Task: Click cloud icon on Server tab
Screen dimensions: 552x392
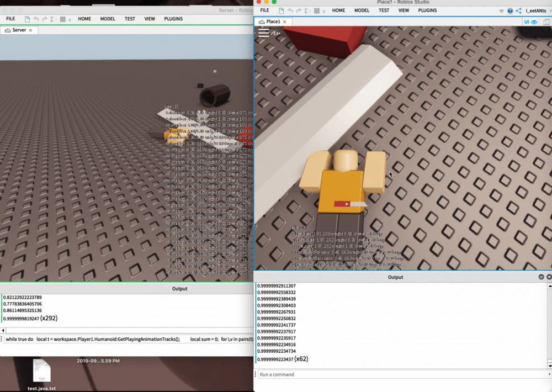Action: pyautogui.click(x=7, y=30)
